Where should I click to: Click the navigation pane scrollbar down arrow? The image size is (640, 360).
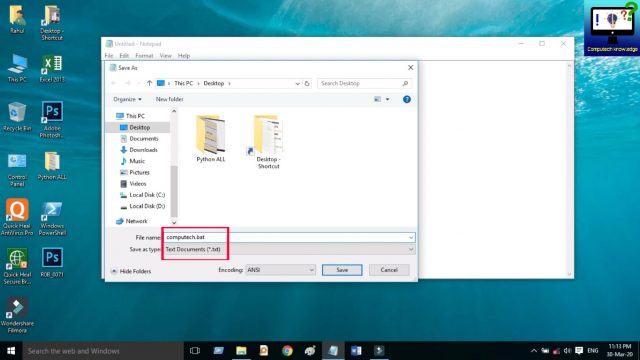(174, 223)
